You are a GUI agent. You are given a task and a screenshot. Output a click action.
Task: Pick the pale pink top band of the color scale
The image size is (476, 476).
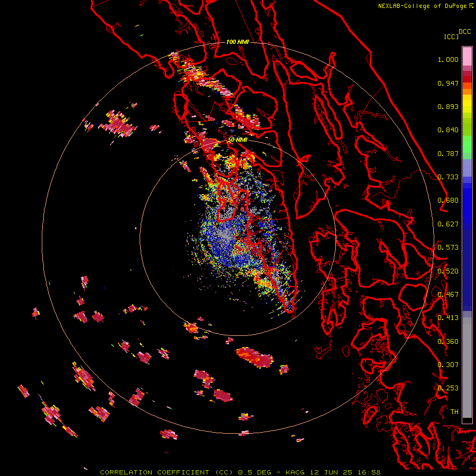[x=467, y=56]
